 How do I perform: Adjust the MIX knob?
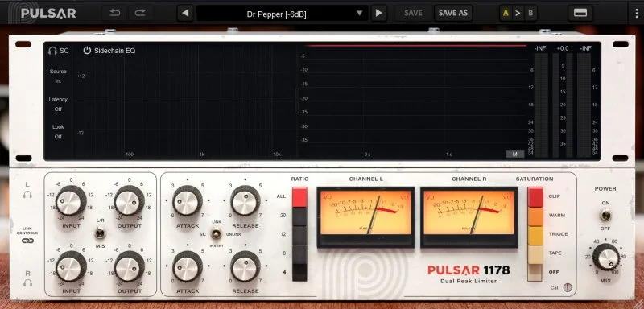click(606, 257)
